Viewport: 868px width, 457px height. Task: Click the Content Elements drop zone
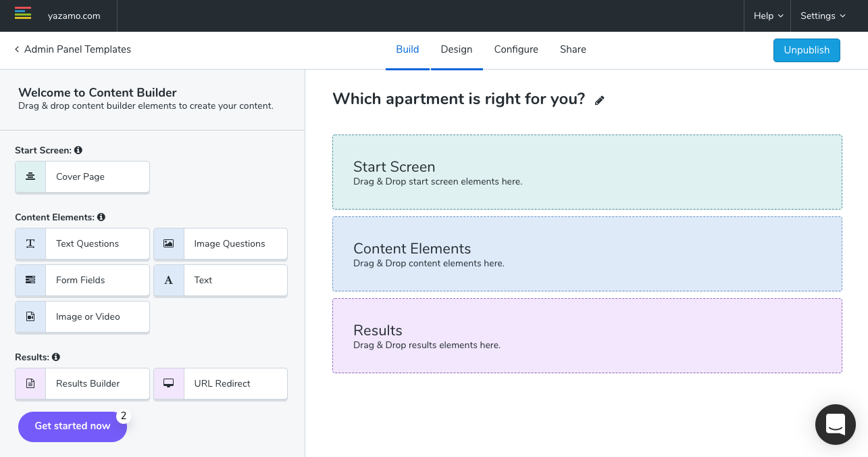[x=587, y=254]
